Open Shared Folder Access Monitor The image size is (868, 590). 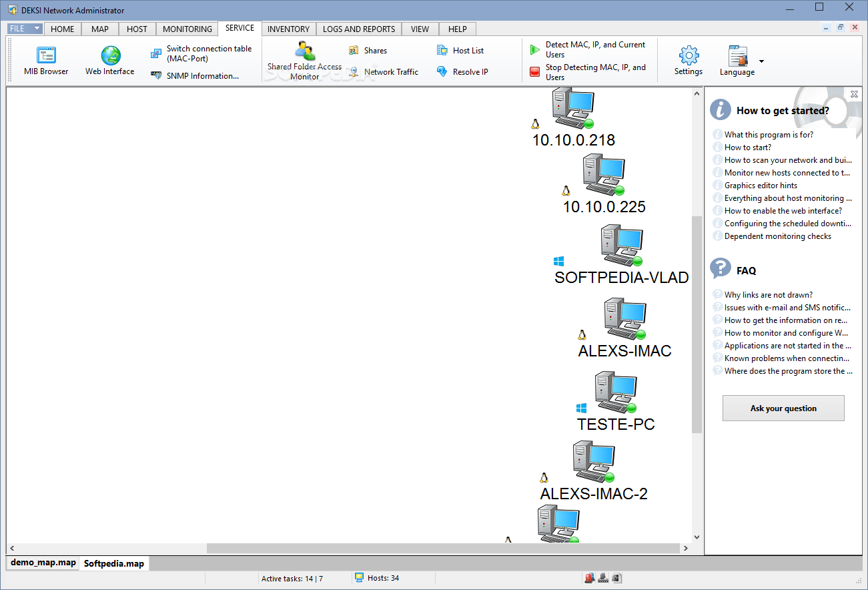point(305,60)
